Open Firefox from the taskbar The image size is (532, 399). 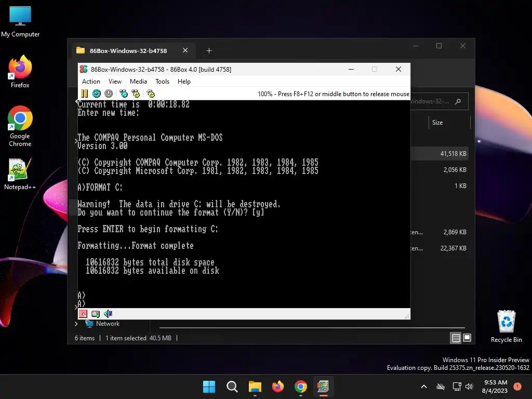coord(278,387)
